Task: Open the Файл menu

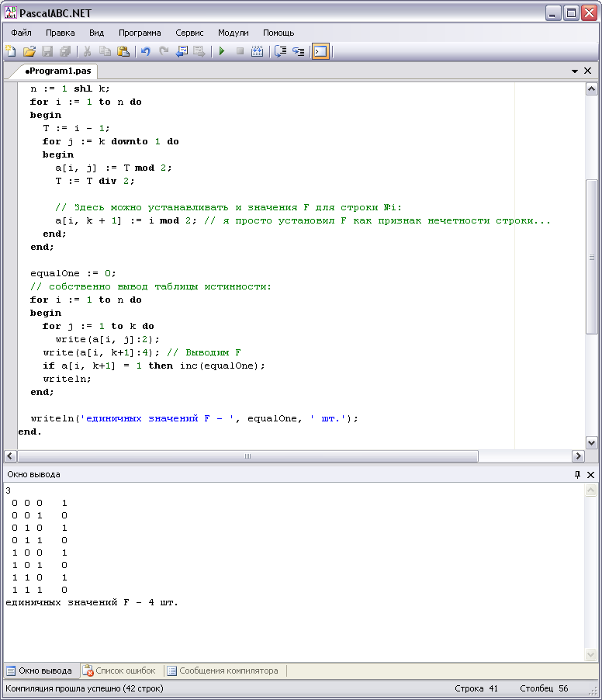Action: click(21, 33)
